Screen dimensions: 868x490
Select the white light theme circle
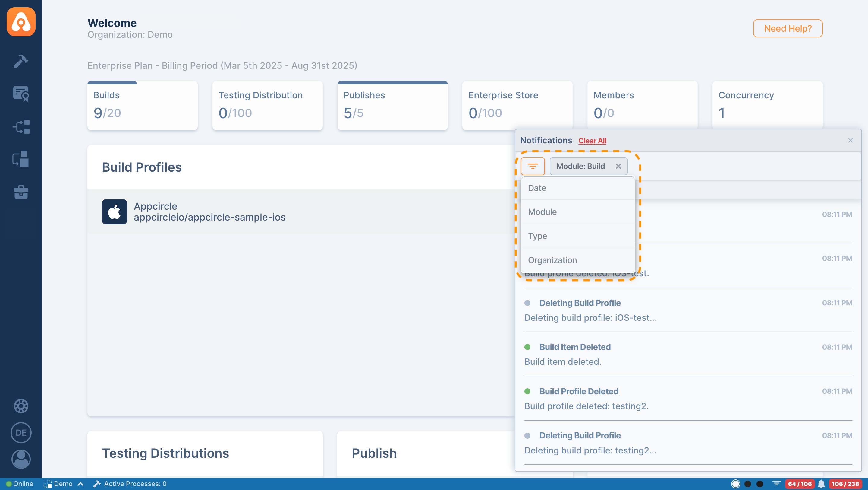point(736,484)
